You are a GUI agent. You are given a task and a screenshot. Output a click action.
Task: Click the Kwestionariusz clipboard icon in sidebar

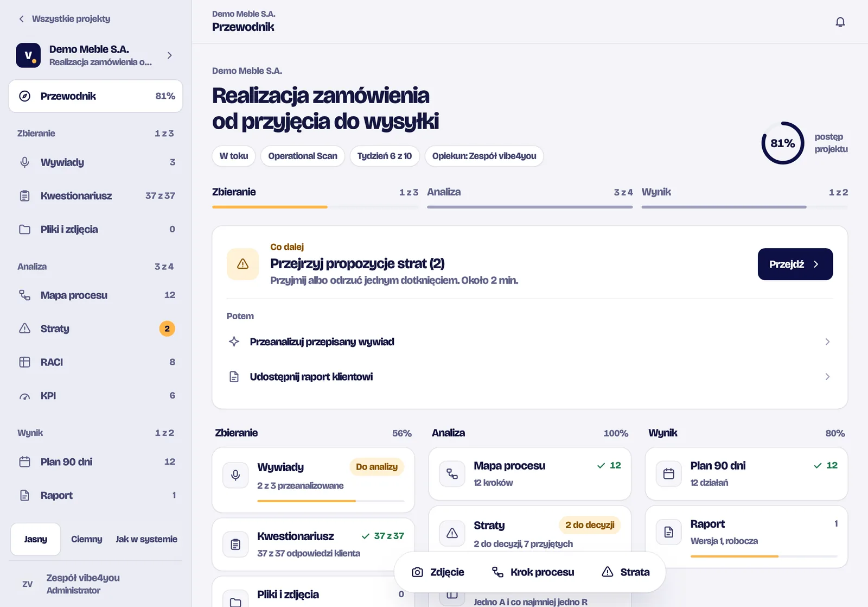[x=24, y=196]
